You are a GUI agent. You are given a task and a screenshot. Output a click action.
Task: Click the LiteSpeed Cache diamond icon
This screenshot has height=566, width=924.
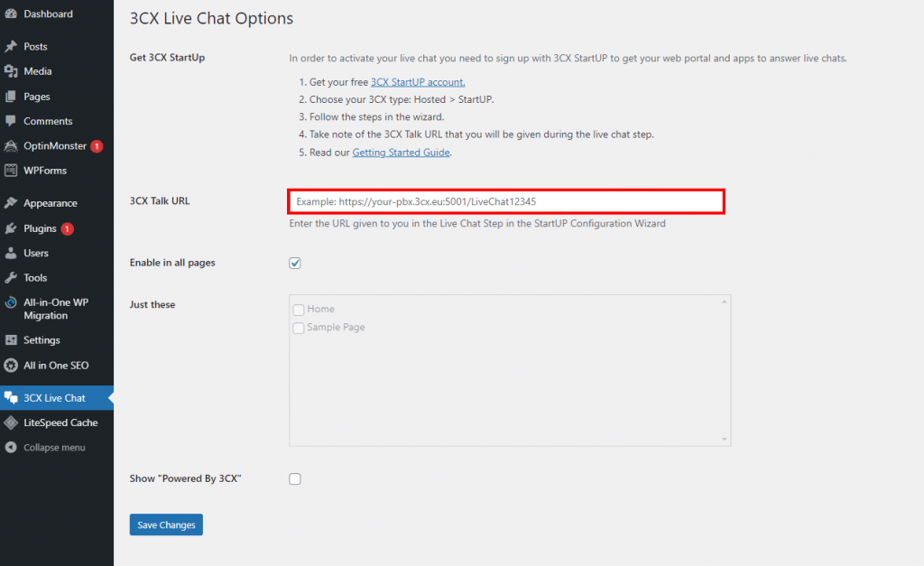coord(11,422)
